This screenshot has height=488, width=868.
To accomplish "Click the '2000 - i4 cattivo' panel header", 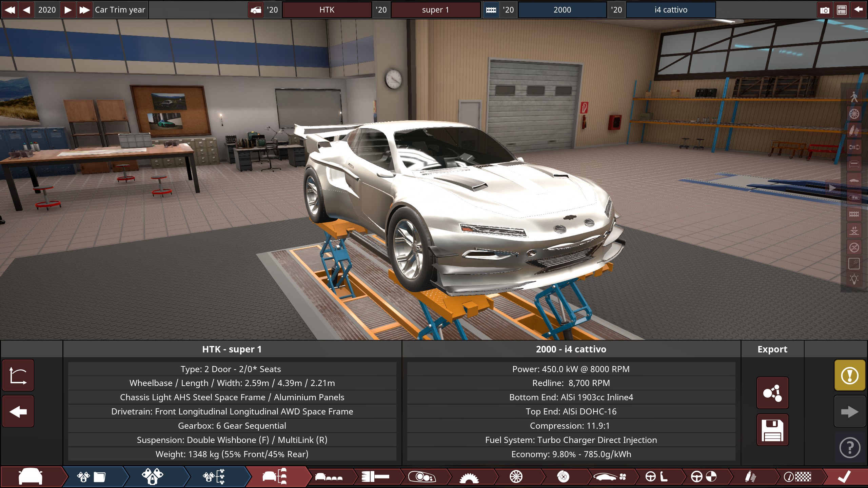I will [571, 349].
